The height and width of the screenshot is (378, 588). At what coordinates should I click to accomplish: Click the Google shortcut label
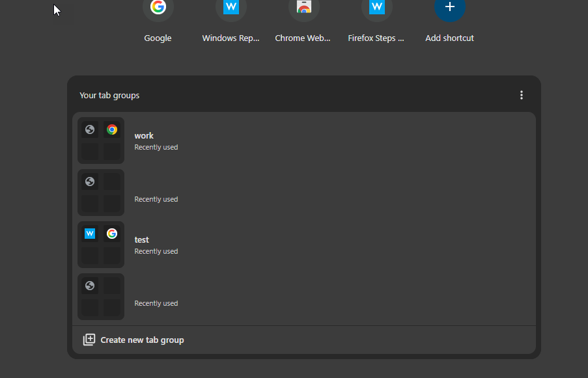coord(158,38)
